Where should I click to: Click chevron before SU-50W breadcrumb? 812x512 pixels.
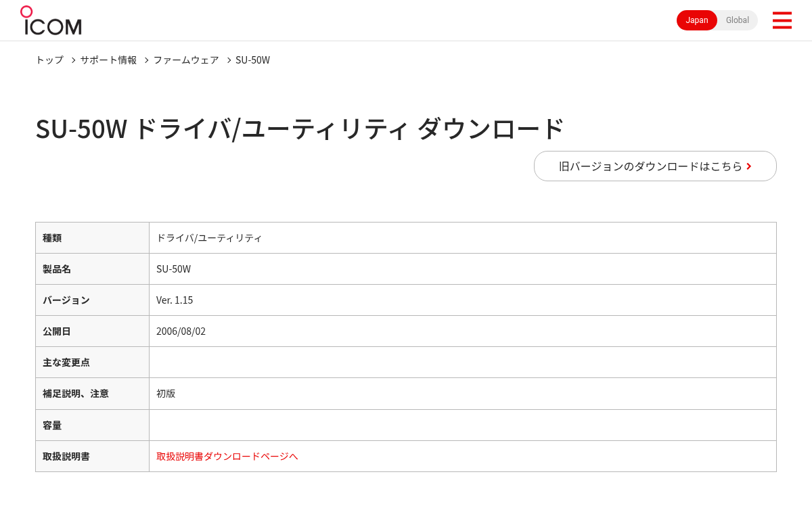[229, 60]
